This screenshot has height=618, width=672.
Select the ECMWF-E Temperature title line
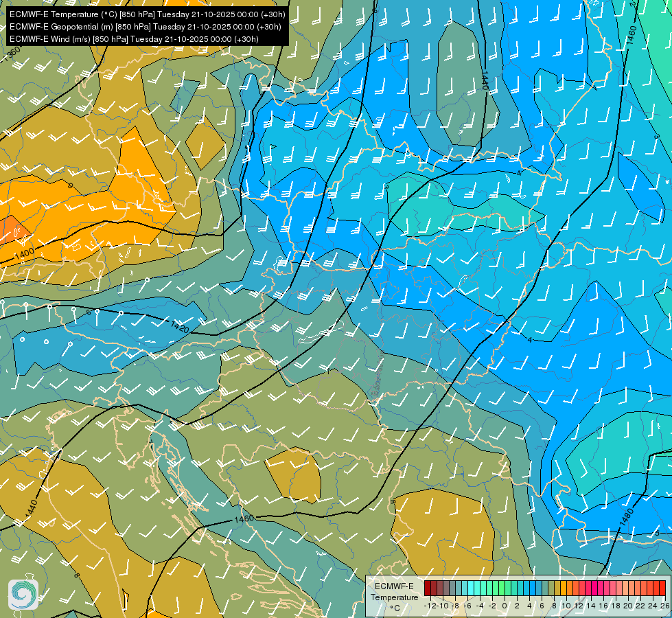148,14
